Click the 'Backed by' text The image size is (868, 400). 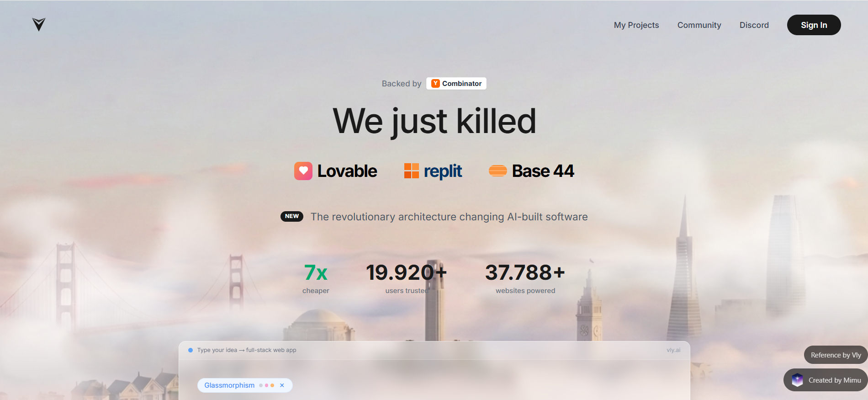[x=402, y=84]
